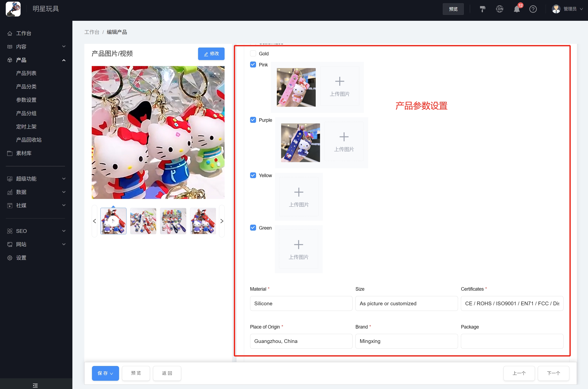
Task: Click the 设置 gear icon
Action: click(10, 258)
